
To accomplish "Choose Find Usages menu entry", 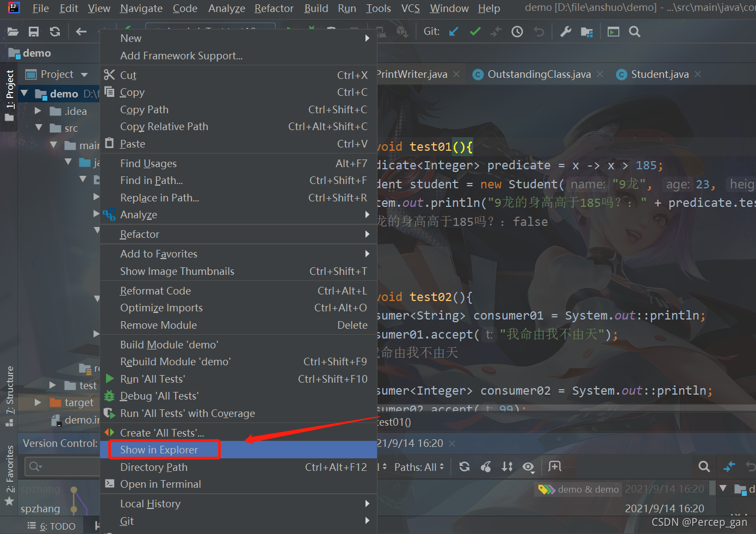I will tap(238, 163).
